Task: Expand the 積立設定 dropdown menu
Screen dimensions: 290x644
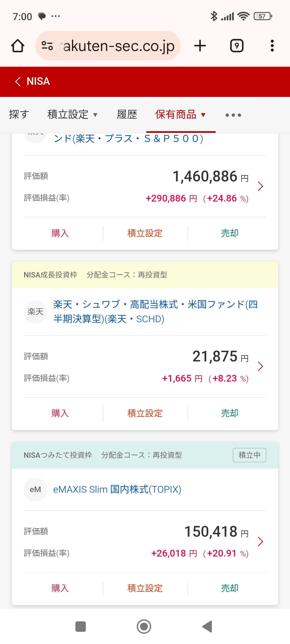Action: coord(72,115)
